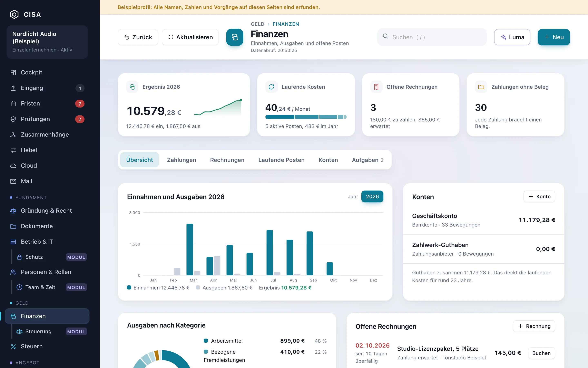Open Gründung & Recht section
Image resolution: width=588 pixels, height=368 pixels.
47,211
